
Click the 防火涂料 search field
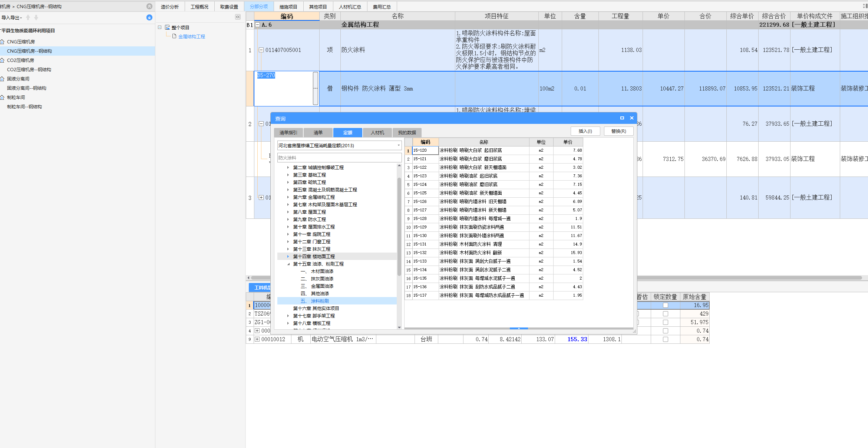(x=339, y=158)
